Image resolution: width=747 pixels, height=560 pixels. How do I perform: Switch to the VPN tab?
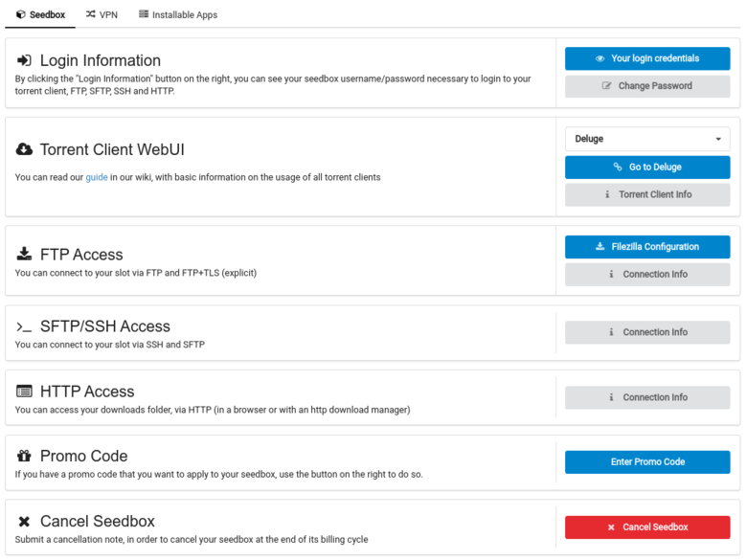102,14
